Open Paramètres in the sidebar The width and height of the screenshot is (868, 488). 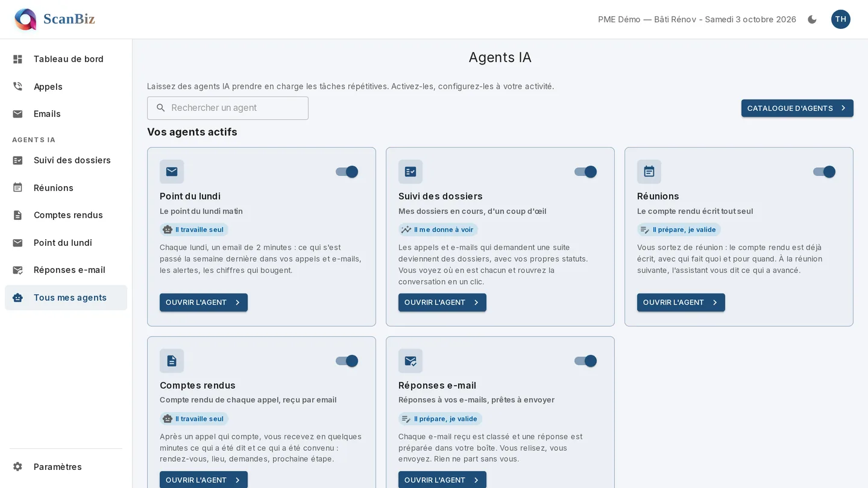(66, 467)
